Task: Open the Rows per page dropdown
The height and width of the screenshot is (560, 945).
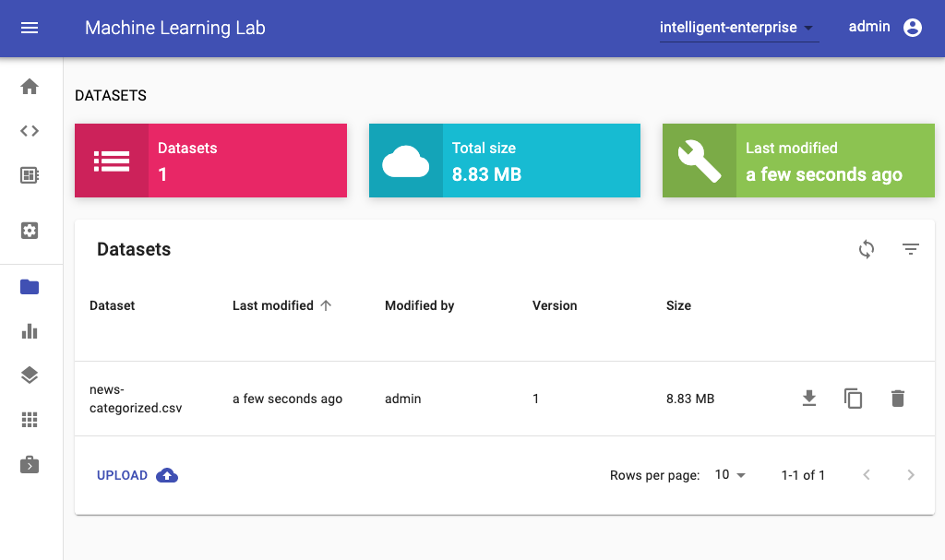Action: pyautogui.click(x=730, y=475)
